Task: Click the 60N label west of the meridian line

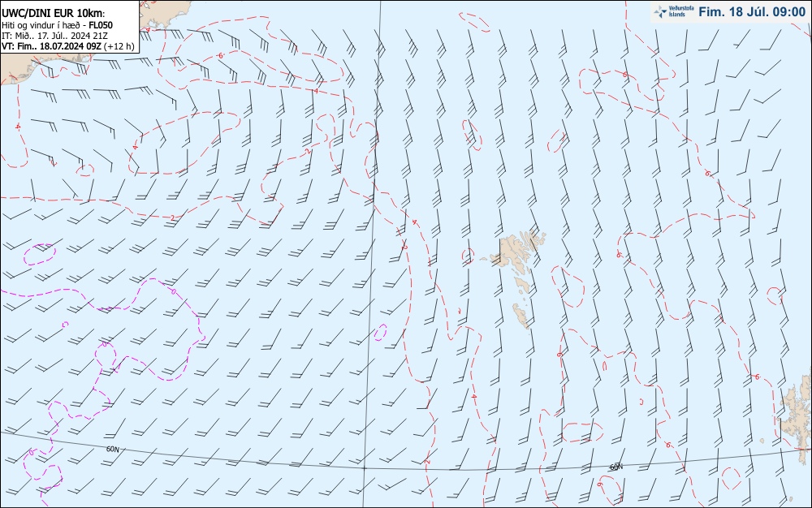Action: click(x=113, y=449)
